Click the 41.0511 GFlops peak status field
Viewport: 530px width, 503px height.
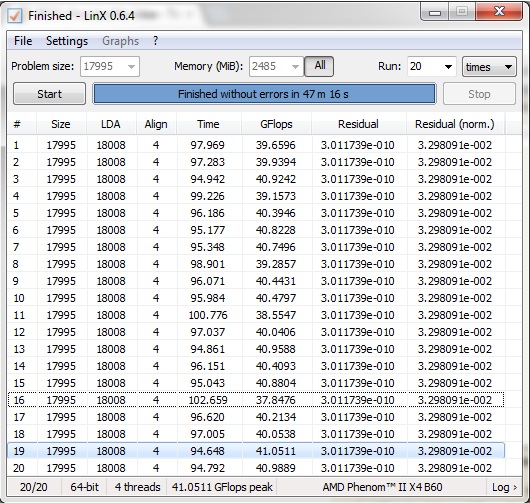pos(222,487)
